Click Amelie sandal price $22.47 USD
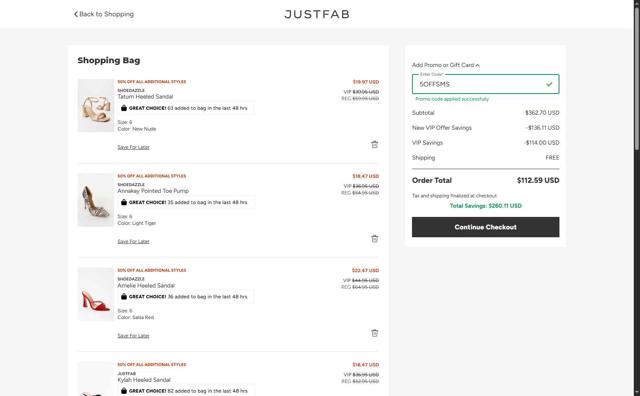The image size is (640, 396). 365,271
